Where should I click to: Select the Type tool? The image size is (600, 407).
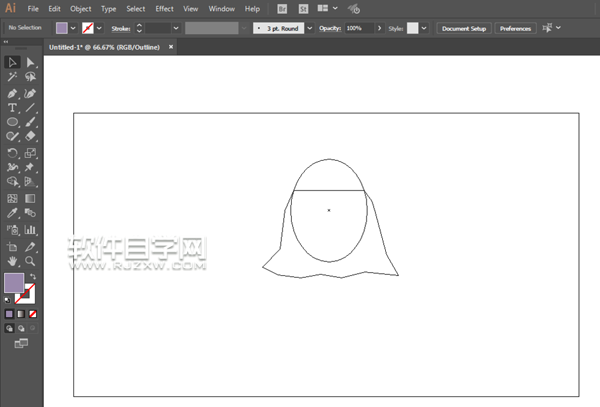point(13,107)
